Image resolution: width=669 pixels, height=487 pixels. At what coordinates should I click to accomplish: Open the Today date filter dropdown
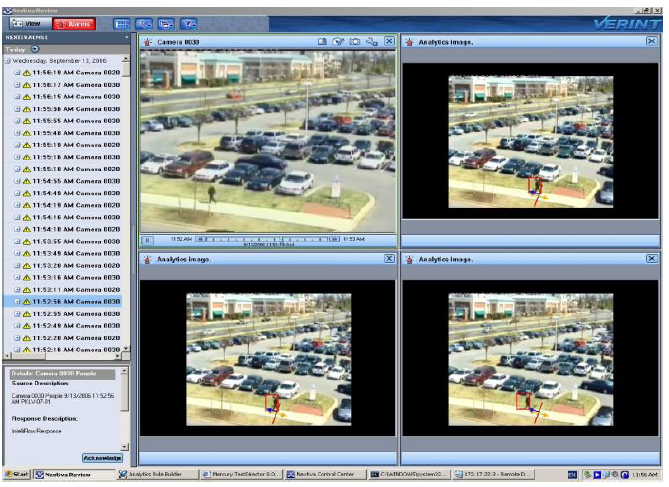point(35,49)
